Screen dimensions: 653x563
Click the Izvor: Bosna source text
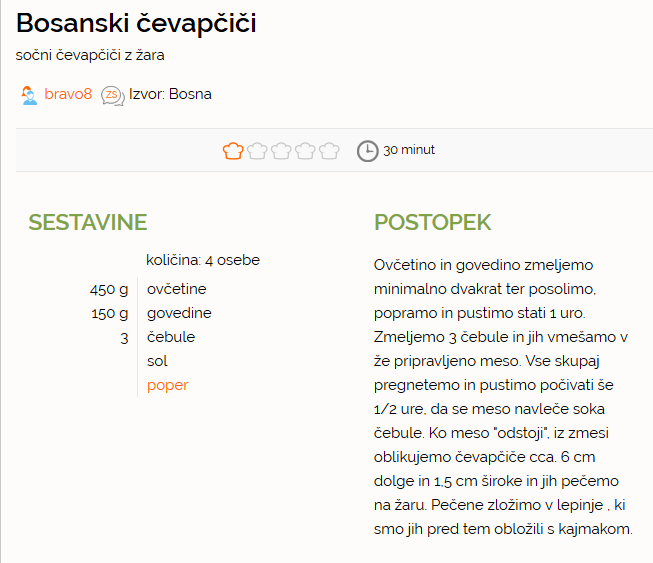pyautogui.click(x=170, y=94)
